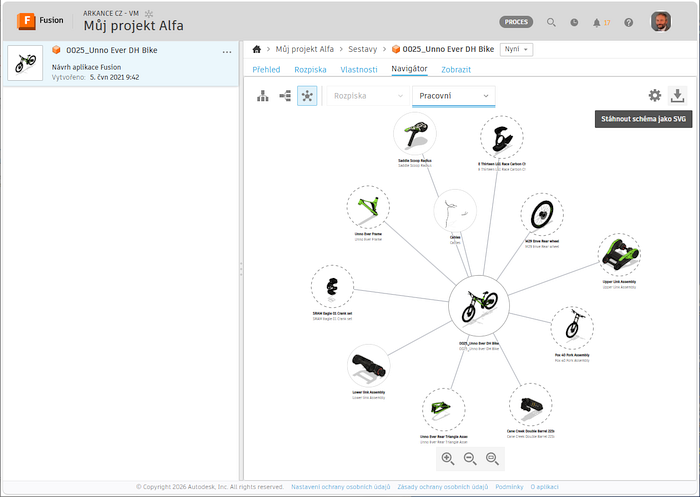Expand the Pracovní dropdown

454,96
